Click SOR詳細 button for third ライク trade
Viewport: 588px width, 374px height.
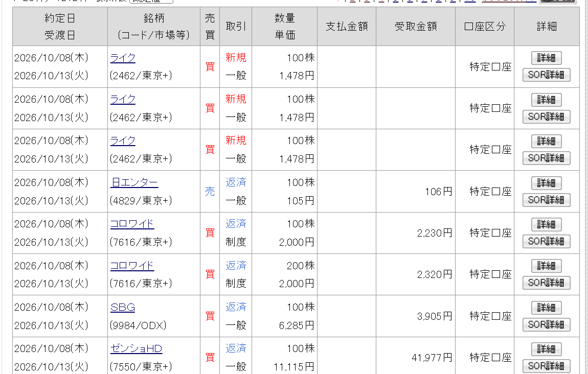pyautogui.click(x=547, y=158)
